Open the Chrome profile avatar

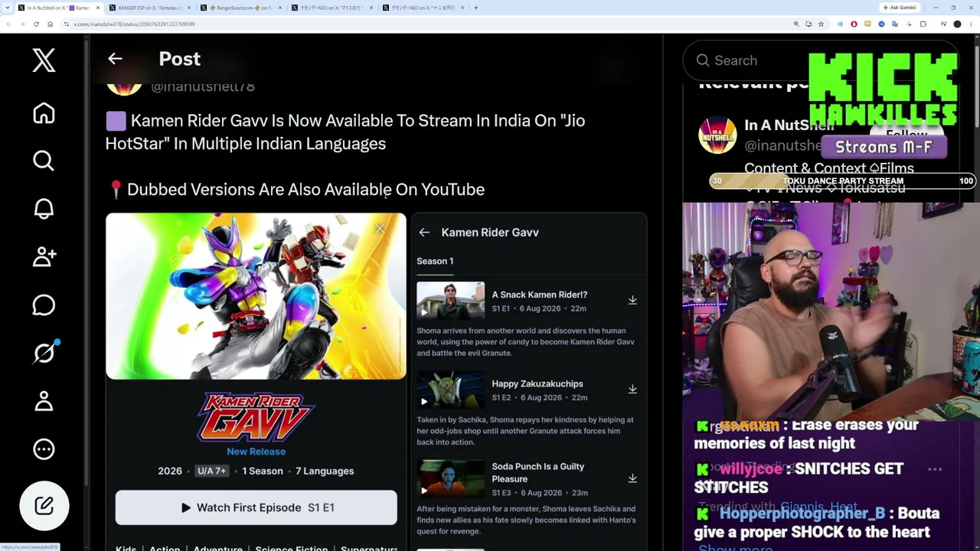tap(957, 24)
